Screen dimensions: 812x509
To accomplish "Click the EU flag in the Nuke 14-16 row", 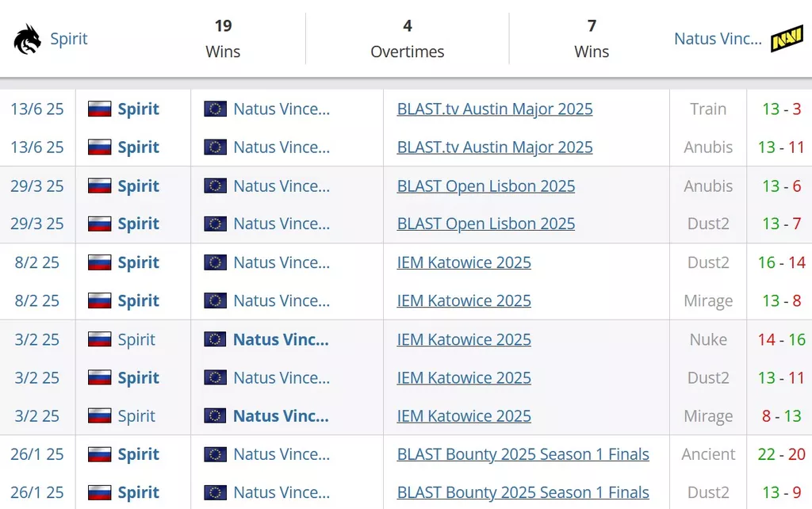I will [x=215, y=339].
